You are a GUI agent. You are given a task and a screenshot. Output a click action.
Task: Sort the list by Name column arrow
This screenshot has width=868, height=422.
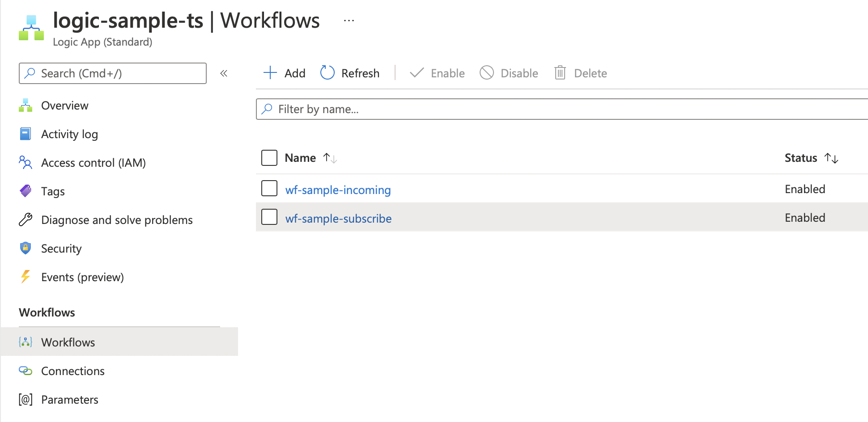click(330, 158)
